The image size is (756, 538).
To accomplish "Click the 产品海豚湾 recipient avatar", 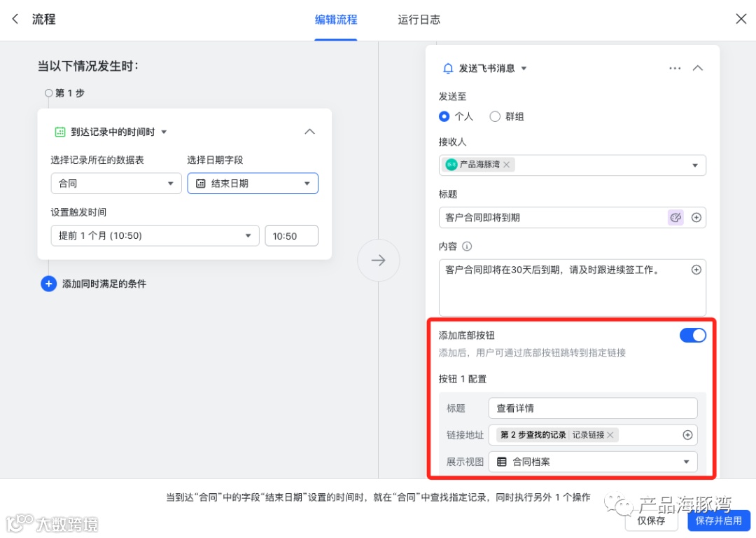I will (451, 165).
